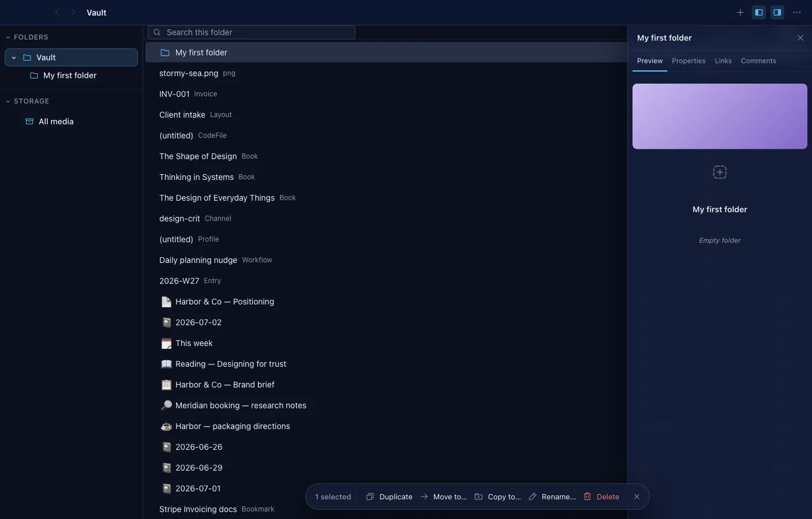Click cup icon of Harbor — packaging directions

[x=166, y=426]
